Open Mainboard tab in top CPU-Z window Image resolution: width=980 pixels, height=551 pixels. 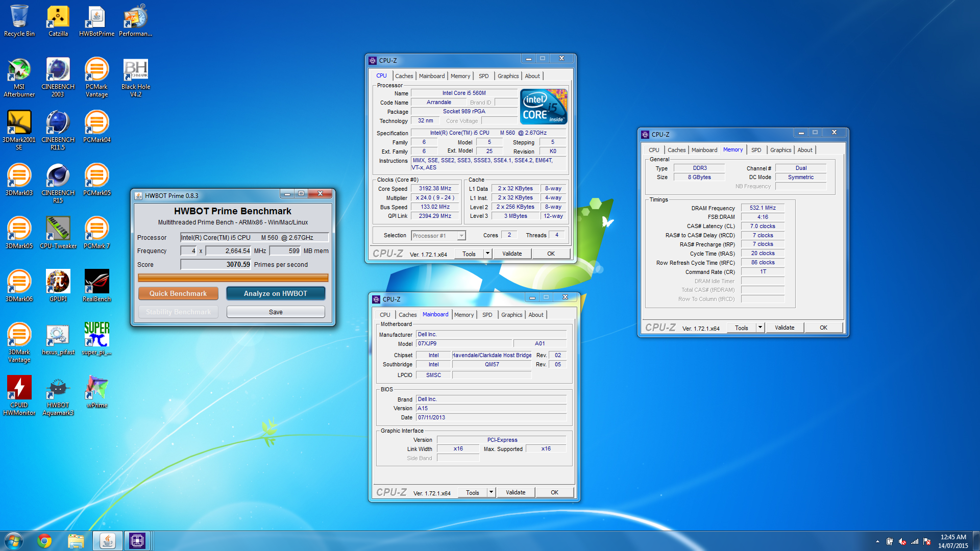(x=432, y=76)
